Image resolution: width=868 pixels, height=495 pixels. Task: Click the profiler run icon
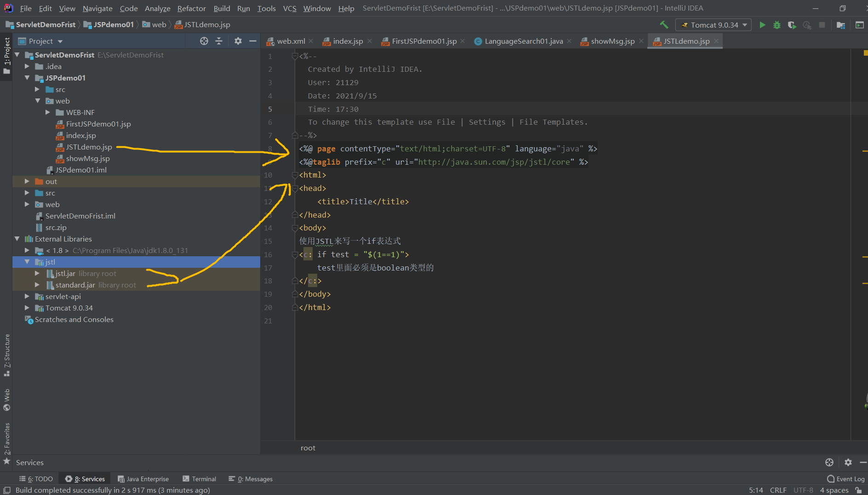coord(807,25)
